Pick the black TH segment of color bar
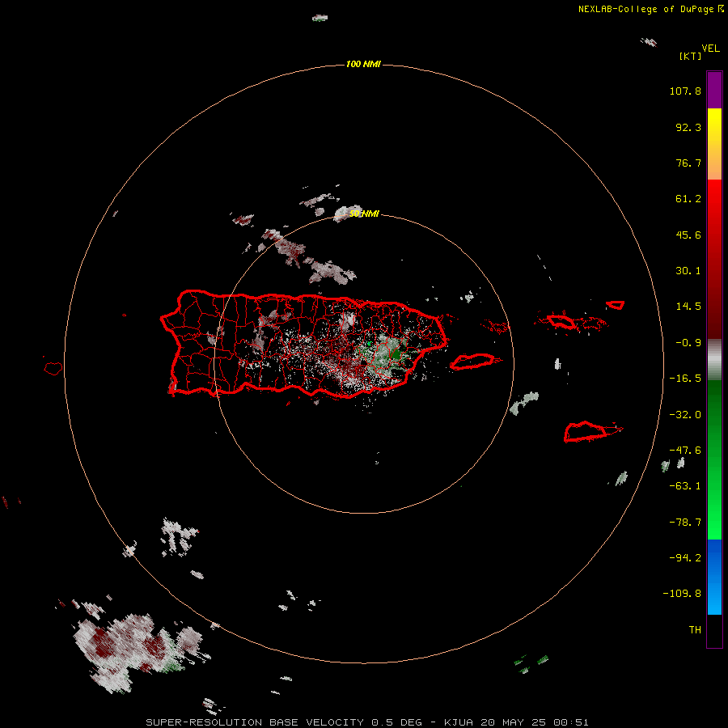 714,630
